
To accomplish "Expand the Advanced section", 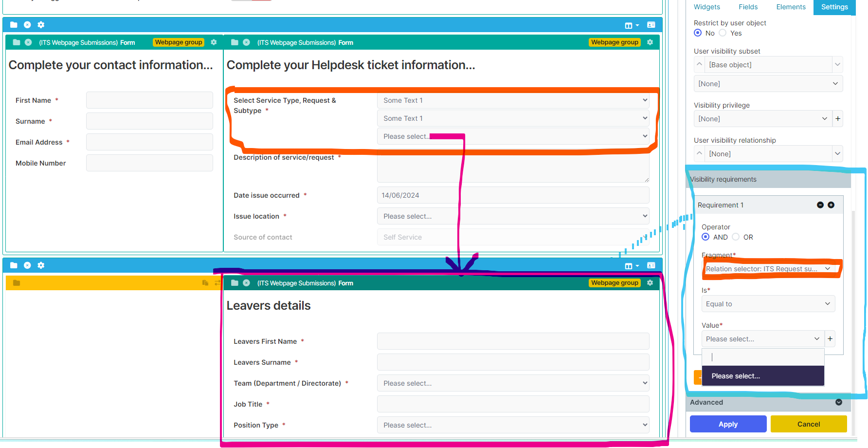I will tap(768, 402).
